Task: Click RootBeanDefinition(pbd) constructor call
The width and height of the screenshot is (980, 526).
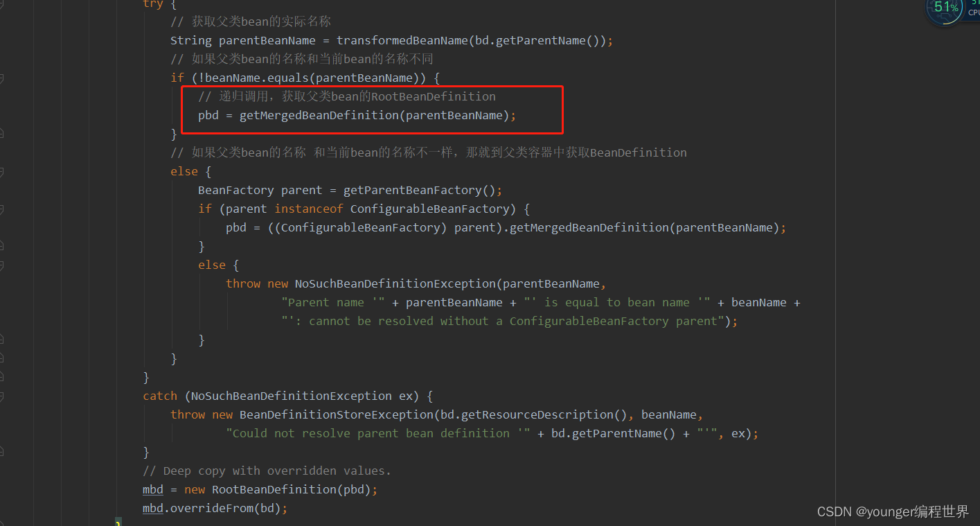Action: pos(292,489)
